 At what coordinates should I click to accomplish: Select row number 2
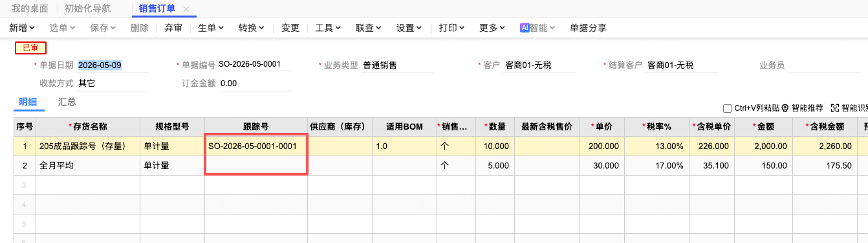(25, 166)
